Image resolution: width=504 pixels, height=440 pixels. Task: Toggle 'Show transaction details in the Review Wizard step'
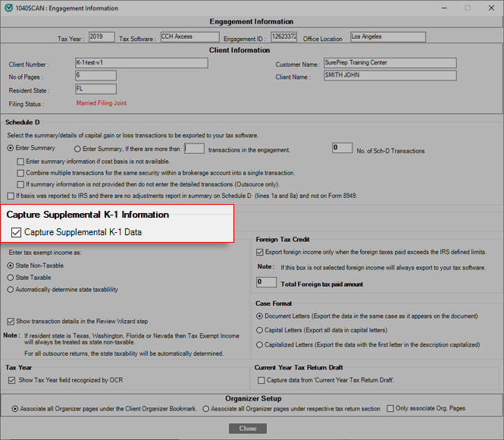[x=11, y=322]
